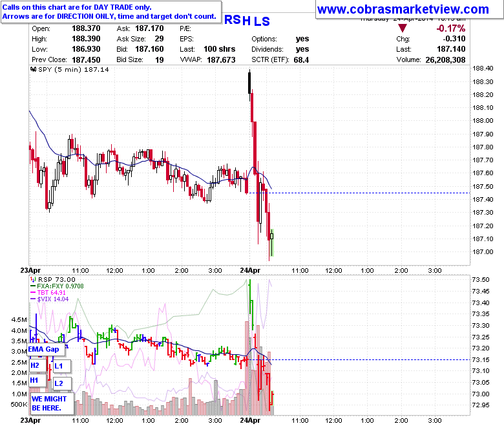Select the 'L2' label box
504x426 pixels.
tap(62, 383)
